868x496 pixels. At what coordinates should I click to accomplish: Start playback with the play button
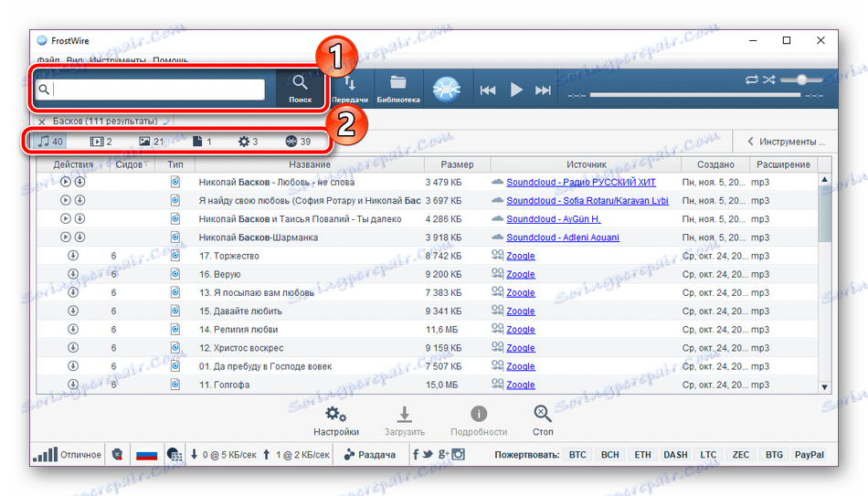(516, 90)
